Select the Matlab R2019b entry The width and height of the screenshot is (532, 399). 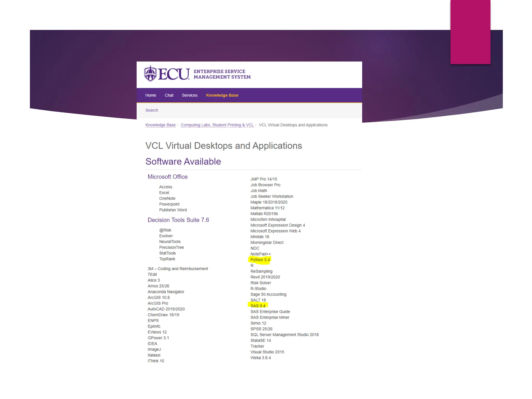(264, 214)
